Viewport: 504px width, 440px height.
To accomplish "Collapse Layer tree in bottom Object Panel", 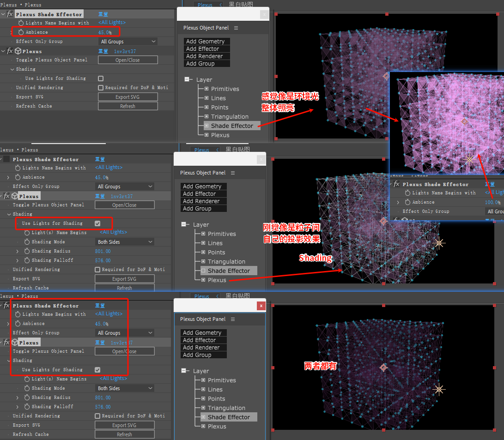I will pos(183,371).
